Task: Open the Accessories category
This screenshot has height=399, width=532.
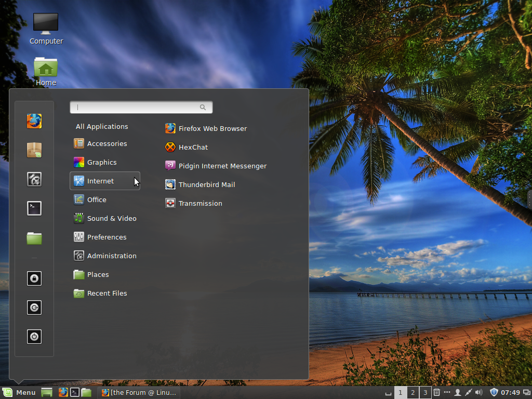Action: click(106, 143)
